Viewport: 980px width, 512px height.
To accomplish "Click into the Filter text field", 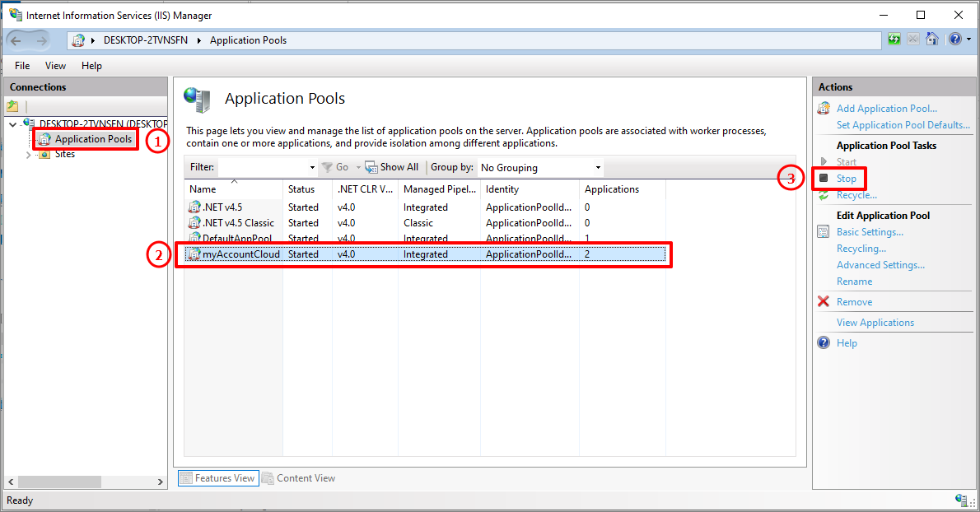I will (x=263, y=167).
